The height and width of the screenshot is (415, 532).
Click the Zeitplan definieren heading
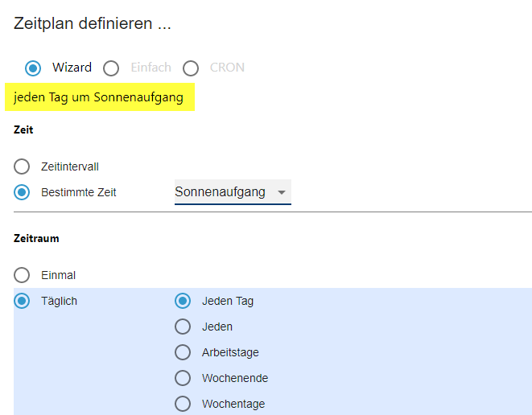93,23
